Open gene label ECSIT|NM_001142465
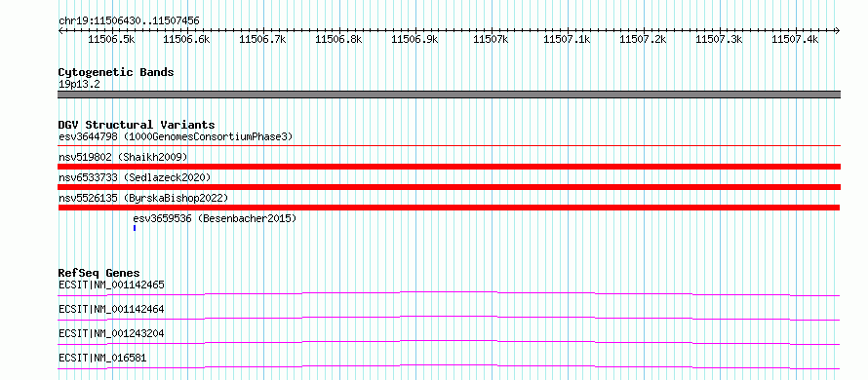 point(111,285)
